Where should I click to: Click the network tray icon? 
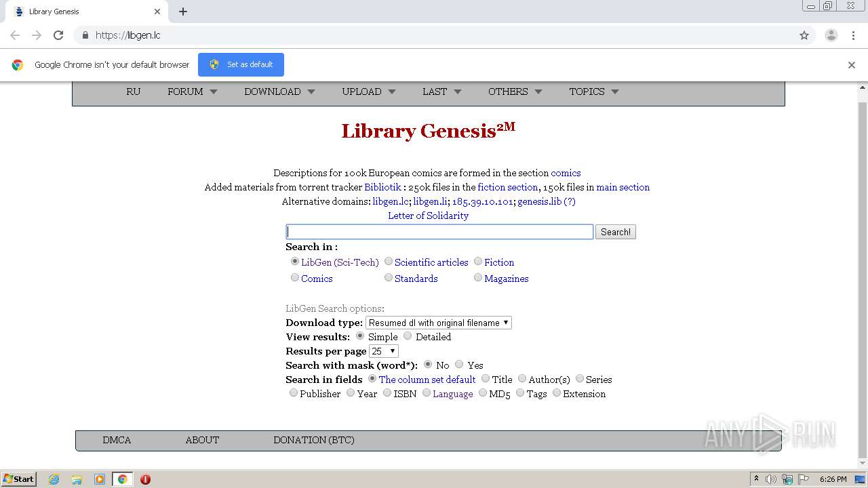point(787,479)
